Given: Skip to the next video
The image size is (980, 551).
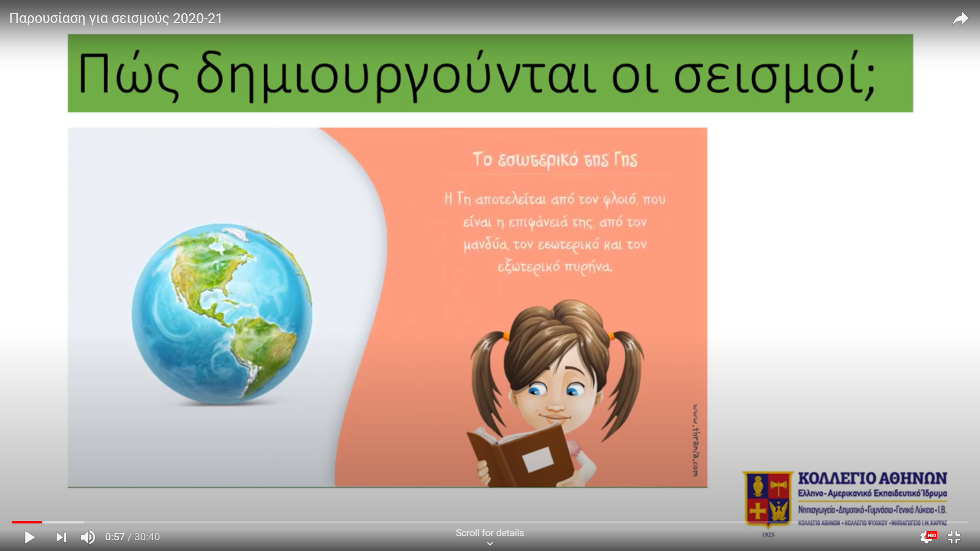Looking at the screenshot, I should point(61,537).
